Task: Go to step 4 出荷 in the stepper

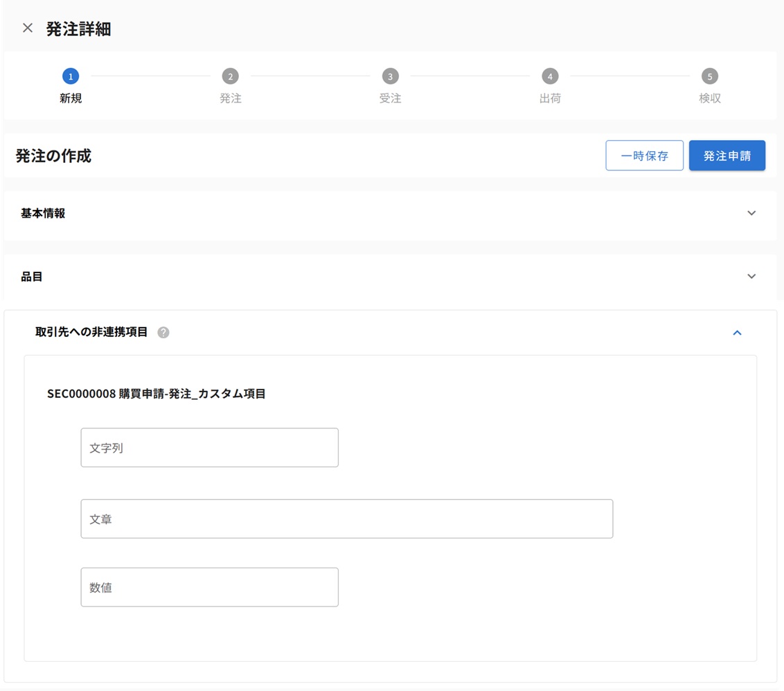Action: coord(550,76)
